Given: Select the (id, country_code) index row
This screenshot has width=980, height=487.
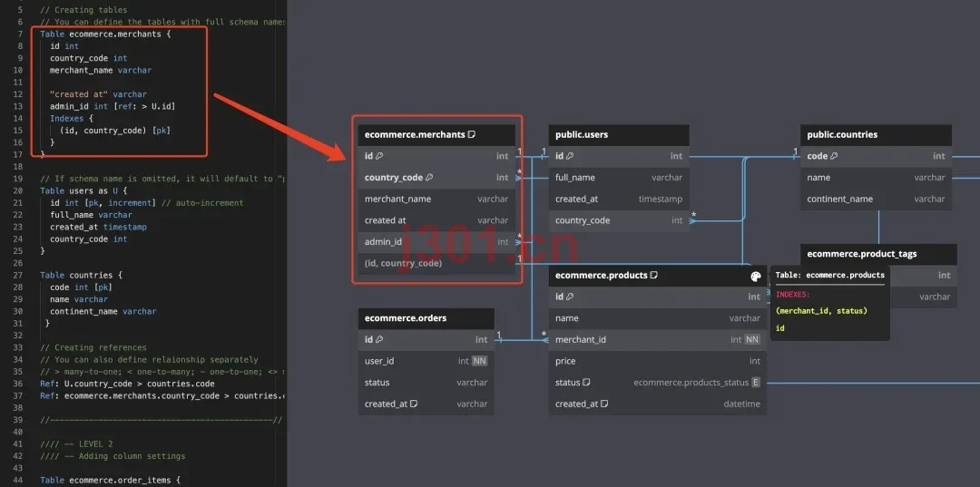Looking at the screenshot, I should [x=436, y=263].
